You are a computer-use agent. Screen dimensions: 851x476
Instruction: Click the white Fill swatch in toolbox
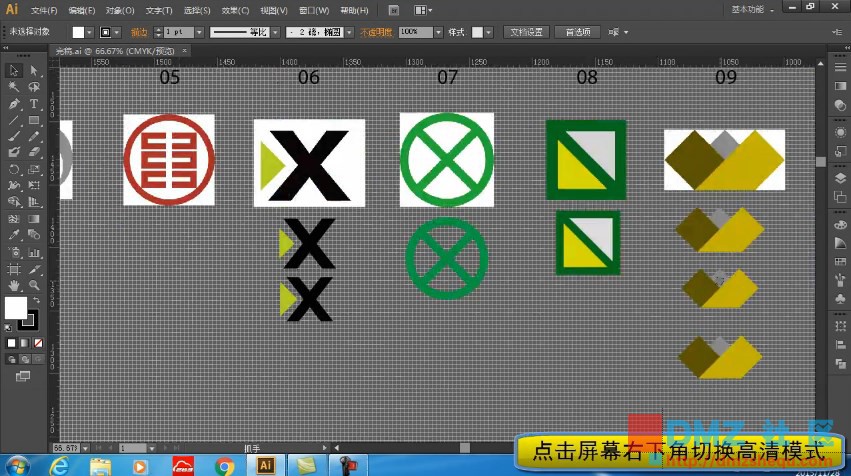pos(15,308)
